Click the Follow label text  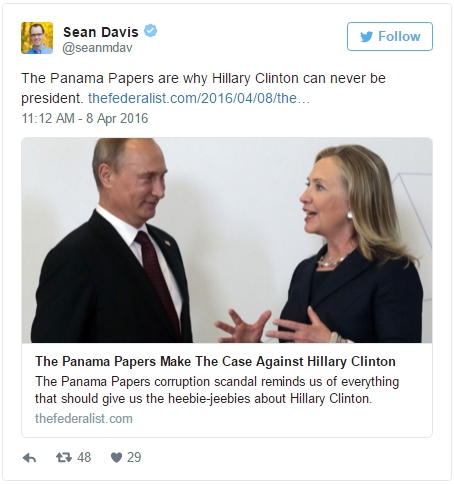coord(399,36)
